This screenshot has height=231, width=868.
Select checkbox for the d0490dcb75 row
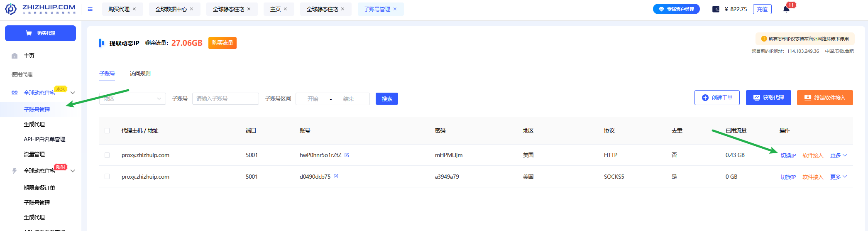click(107, 177)
